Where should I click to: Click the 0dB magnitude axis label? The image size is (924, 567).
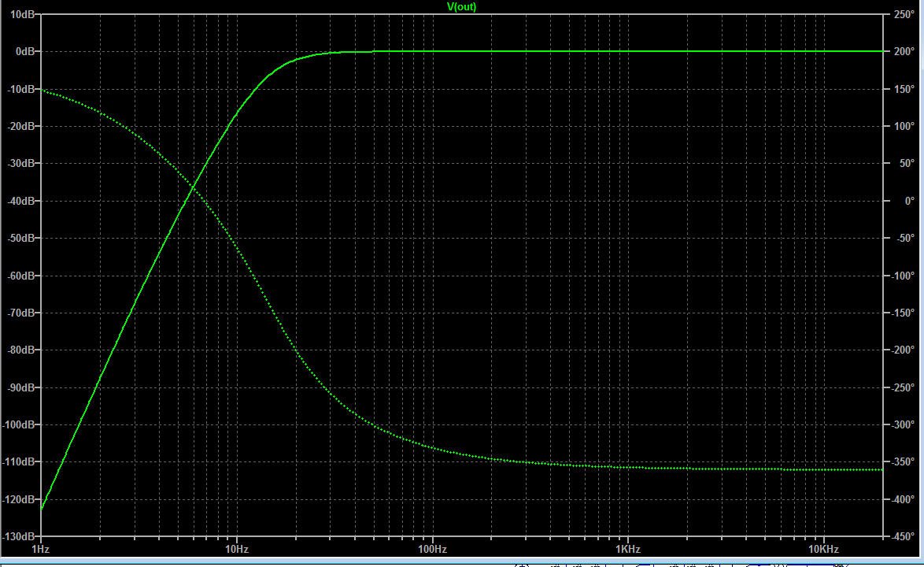[26, 52]
